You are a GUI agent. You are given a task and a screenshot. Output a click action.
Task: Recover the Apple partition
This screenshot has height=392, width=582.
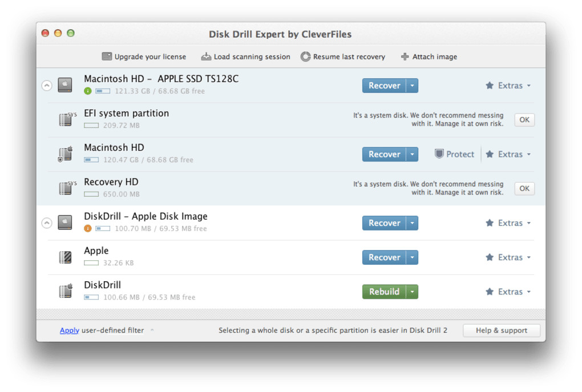click(384, 257)
